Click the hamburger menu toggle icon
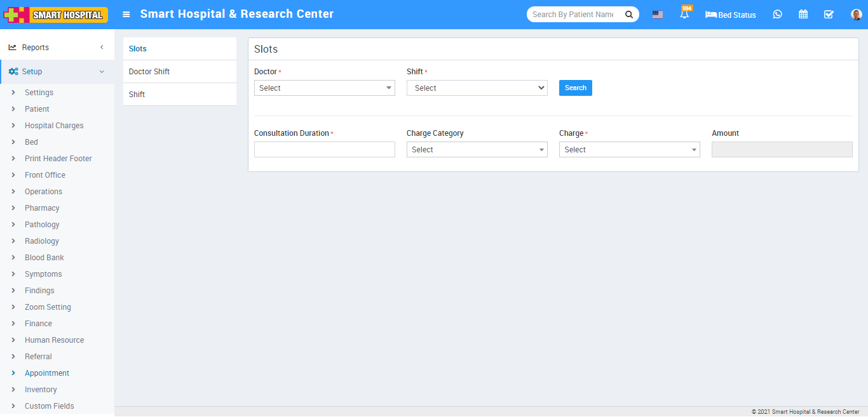The width and height of the screenshot is (868, 417). coord(126,14)
